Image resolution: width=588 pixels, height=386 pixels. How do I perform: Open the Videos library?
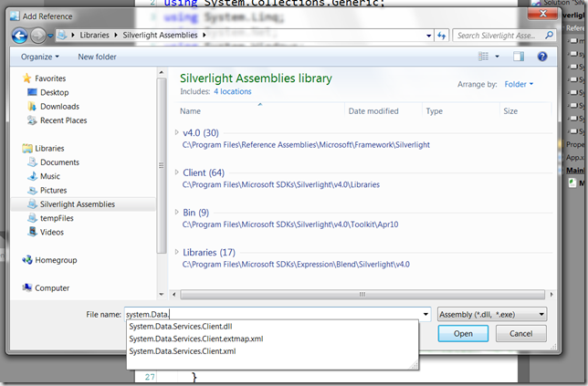pos(52,232)
